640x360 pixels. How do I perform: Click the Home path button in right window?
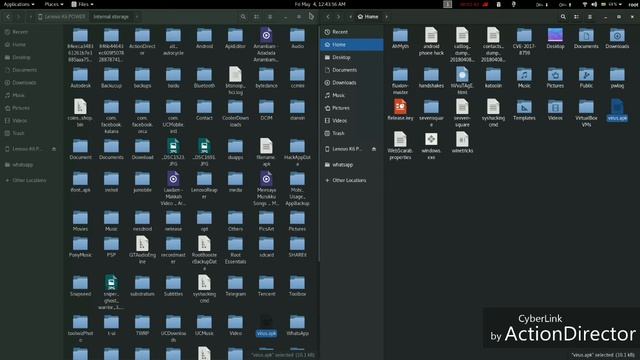pos(368,17)
